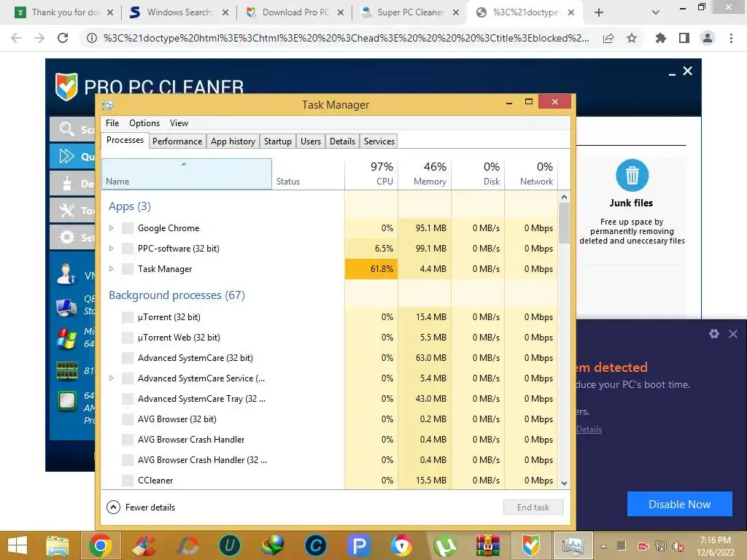Reload the page in Chrome
The width and height of the screenshot is (747, 560).
63,38
